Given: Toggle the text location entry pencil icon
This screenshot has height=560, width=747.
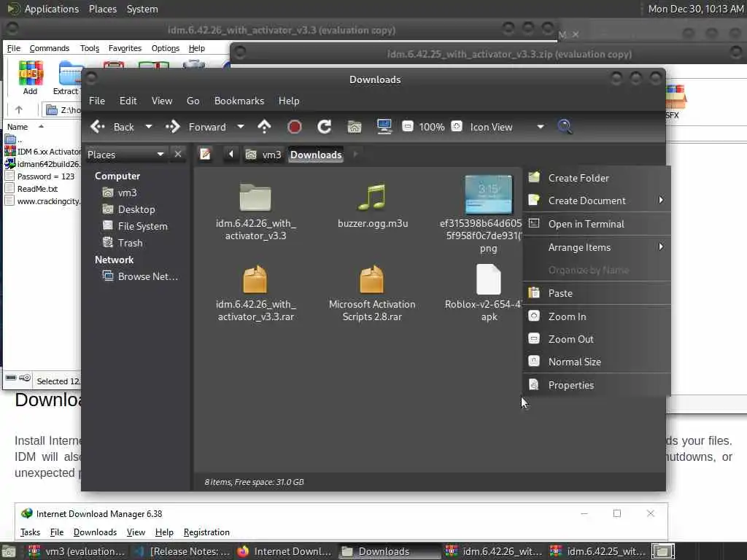Looking at the screenshot, I should pos(205,155).
